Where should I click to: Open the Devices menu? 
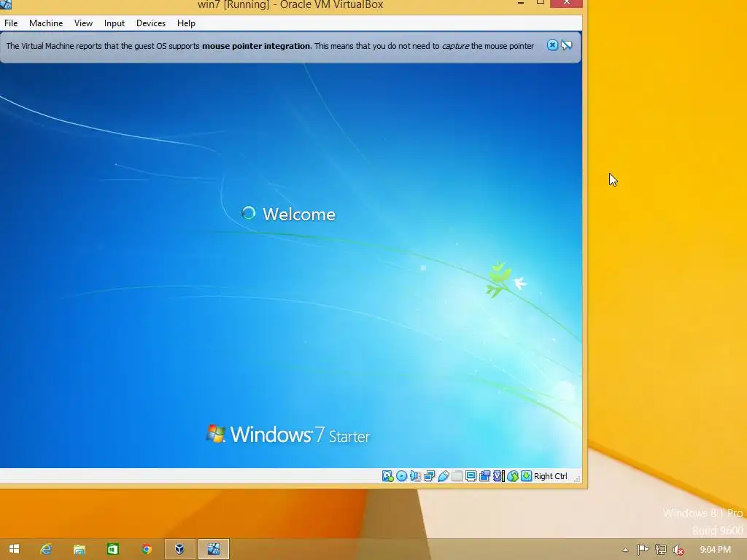point(151,23)
